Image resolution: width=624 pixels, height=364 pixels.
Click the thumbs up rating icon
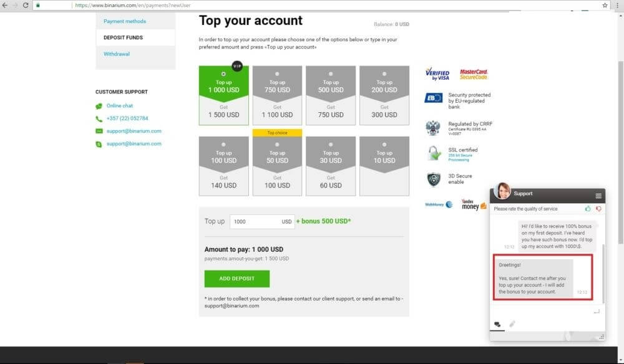[x=588, y=209]
